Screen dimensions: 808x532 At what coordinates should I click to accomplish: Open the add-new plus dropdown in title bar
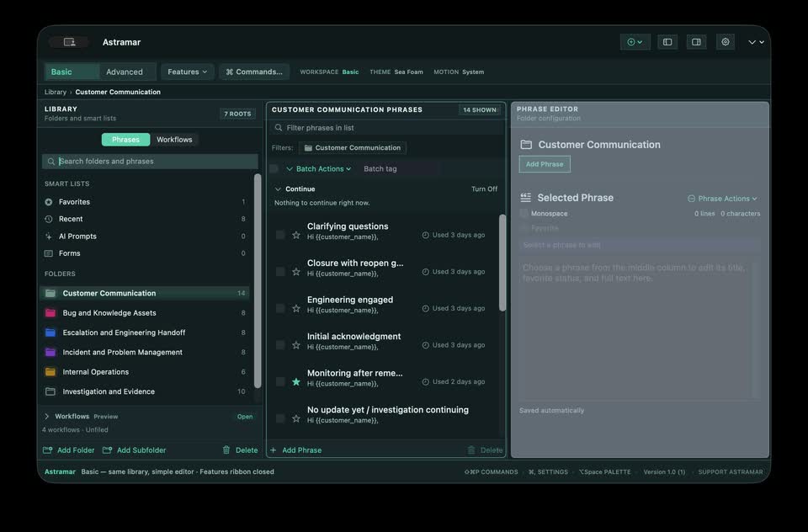pyautogui.click(x=635, y=42)
